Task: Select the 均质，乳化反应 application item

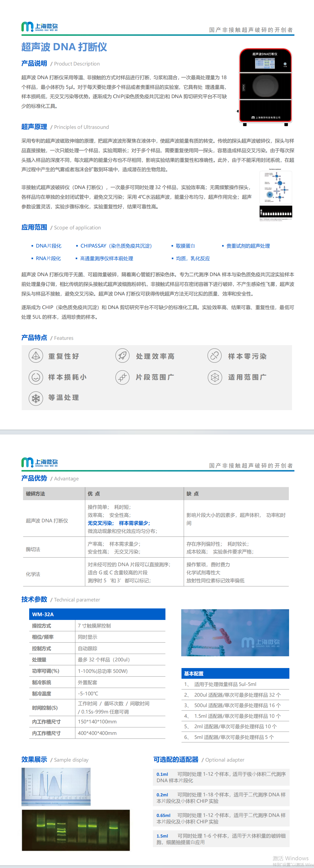Action: tap(193, 259)
